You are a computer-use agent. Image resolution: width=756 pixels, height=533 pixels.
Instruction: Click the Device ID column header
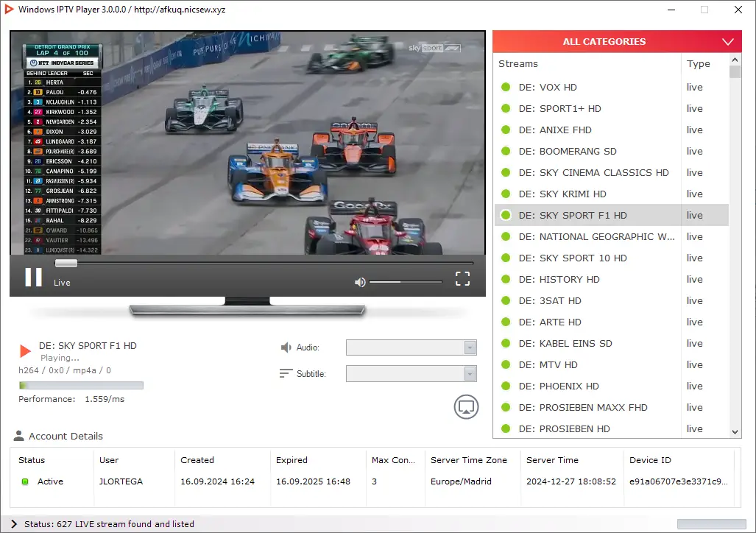point(650,460)
